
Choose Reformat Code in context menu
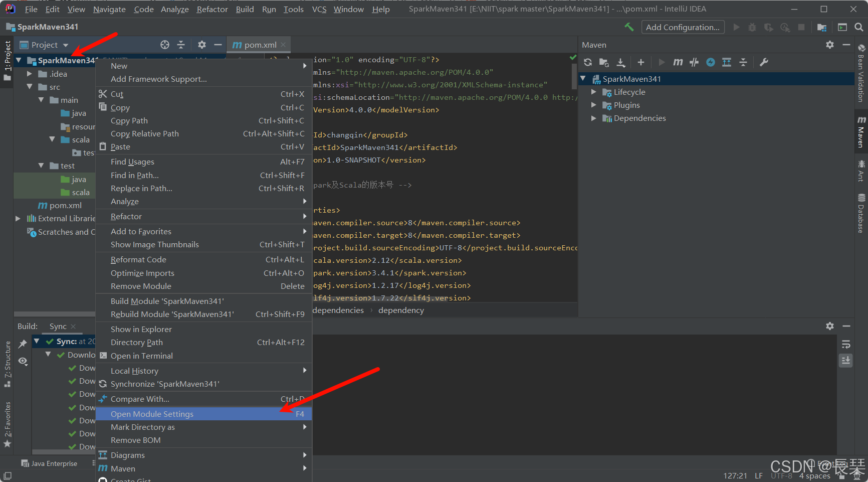[204, 259]
